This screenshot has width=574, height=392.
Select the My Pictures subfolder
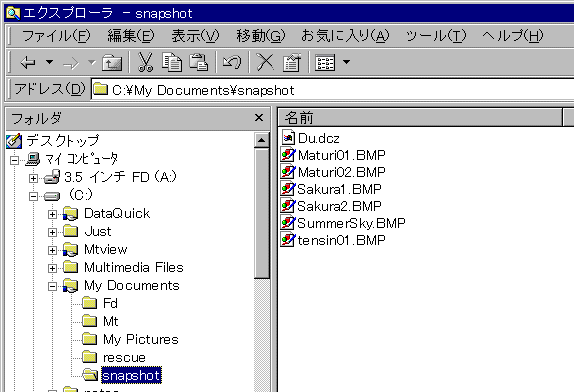click(x=141, y=339)
